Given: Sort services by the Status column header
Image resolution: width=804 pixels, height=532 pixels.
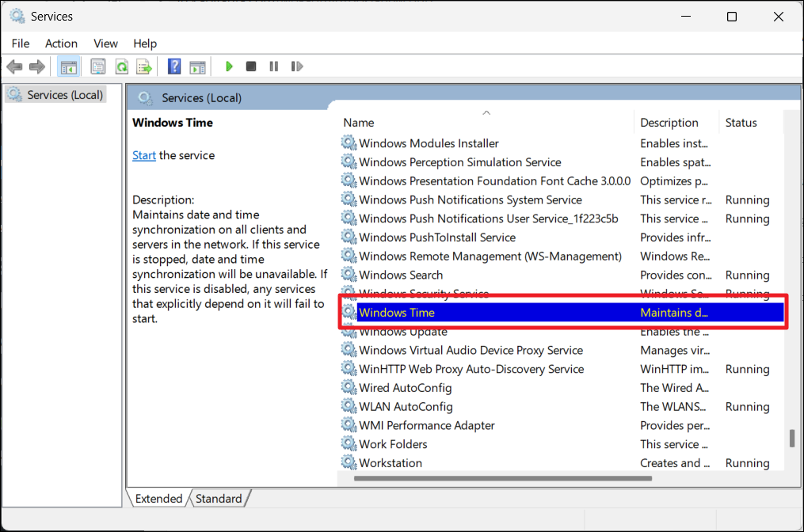Looking at the screenshot, I should click(x=741, y=123).
